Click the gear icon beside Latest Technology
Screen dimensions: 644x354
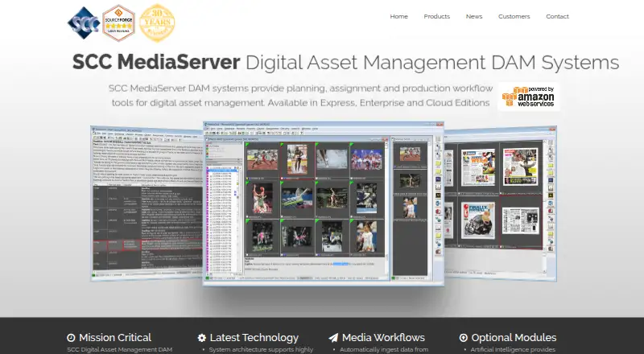click(202, 338)
